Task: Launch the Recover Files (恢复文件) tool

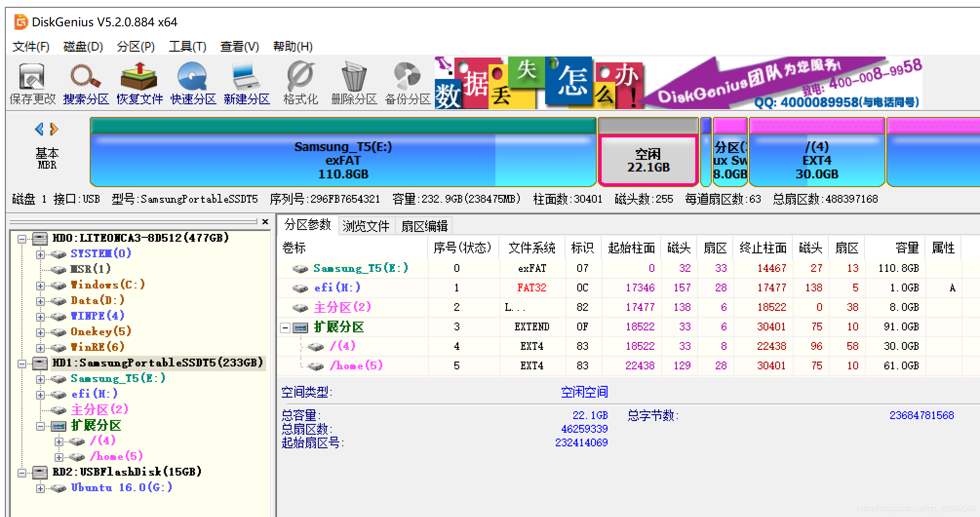Action: click(139, 77)
